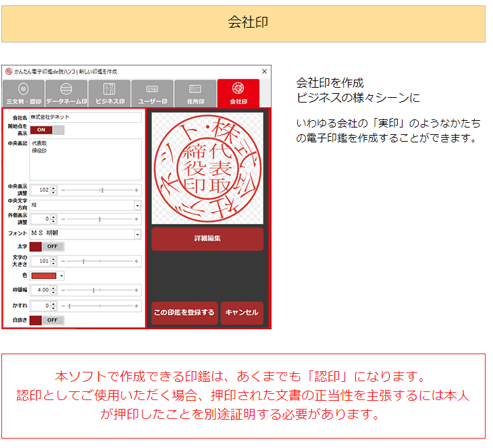Screen dimensions: 493x448
Task: Click the 枠線幅 slider handle
Action: point(94,289)
